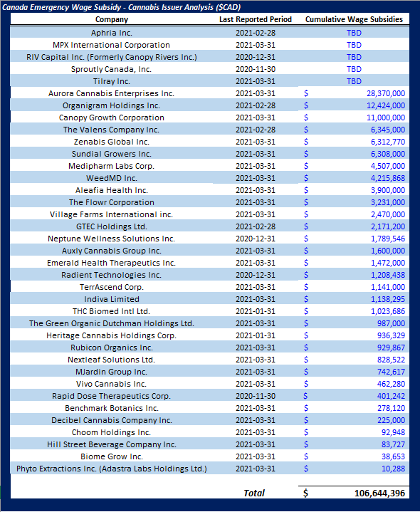This screenshot has height=512, width=420.
Task: Select Biome Grow Inc. cell
Action: pos(112,456)
